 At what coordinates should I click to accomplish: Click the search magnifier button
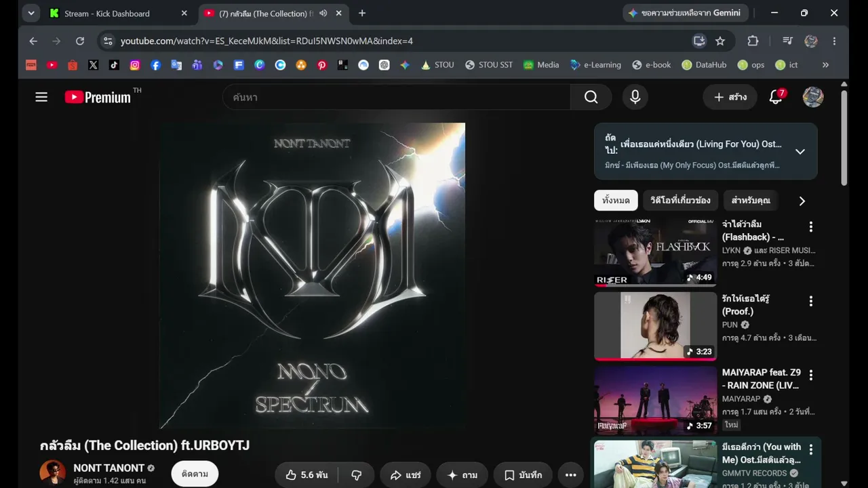click(591, 97)
